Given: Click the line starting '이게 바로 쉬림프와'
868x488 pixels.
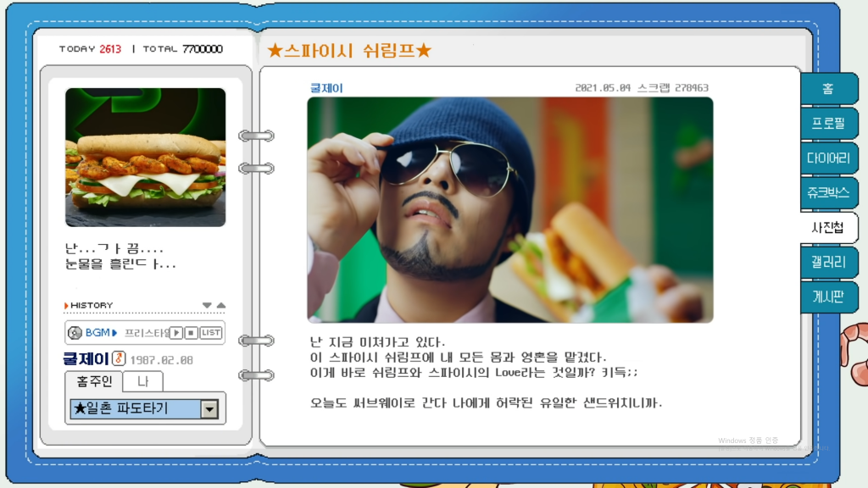Looking at the screenshot, I should pyautogui.click(x=474, y=373).
